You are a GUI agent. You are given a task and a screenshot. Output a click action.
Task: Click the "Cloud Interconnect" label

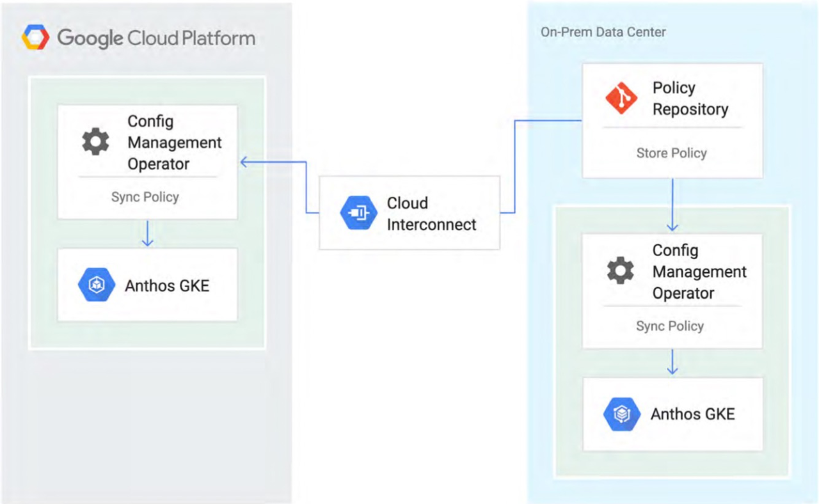click(432, 214)
